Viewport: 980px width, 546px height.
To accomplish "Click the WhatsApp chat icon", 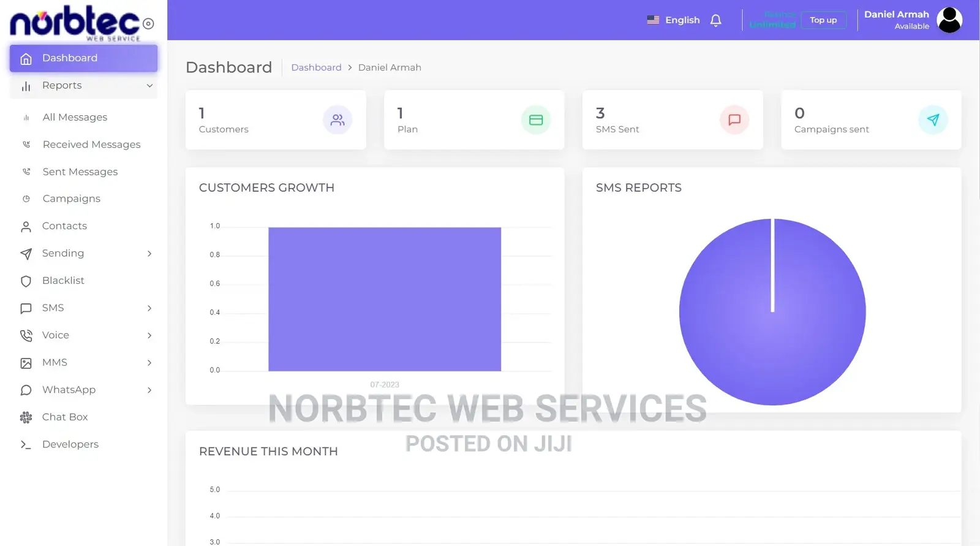I will (26, 390).
